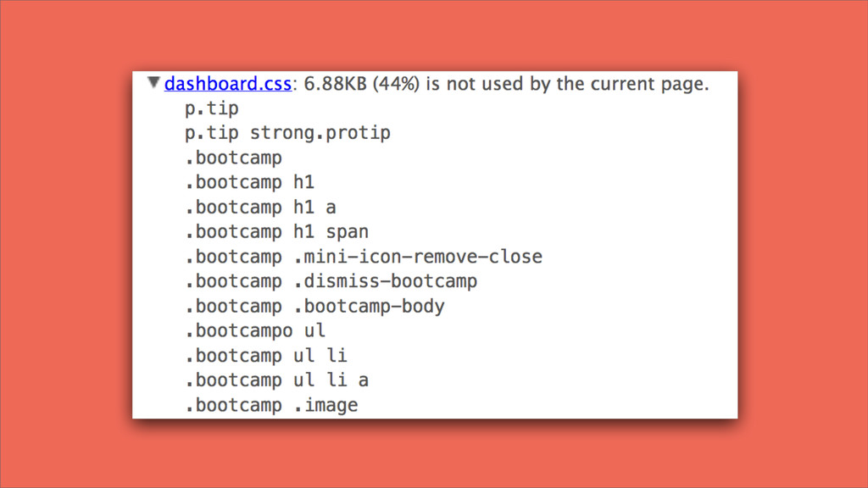Select the .bootcamp h1 entry
Screen dimensions: 868x488
click(249, 183)
